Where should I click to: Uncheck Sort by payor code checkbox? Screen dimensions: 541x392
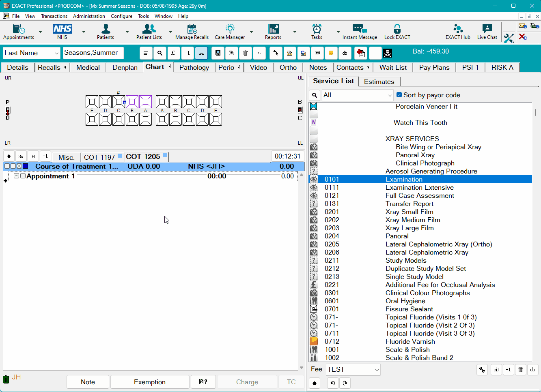click(x=399, y=95)
